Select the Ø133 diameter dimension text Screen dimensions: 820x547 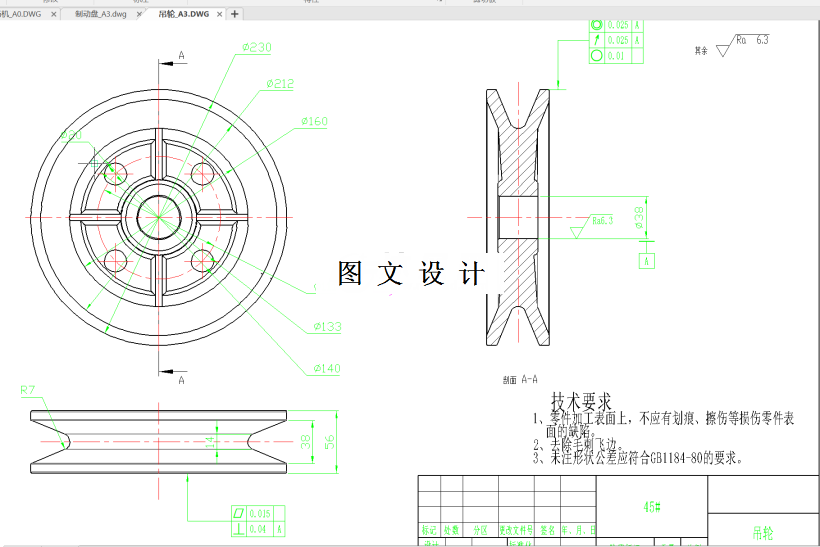pos(327,327)
